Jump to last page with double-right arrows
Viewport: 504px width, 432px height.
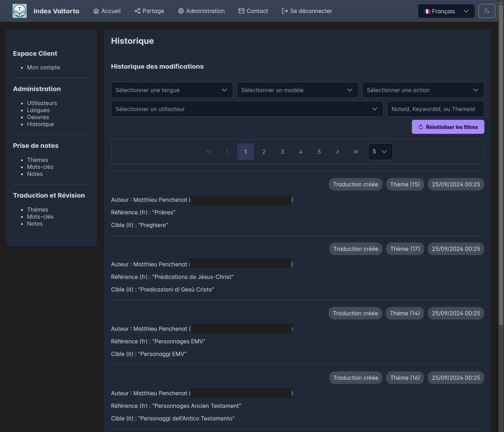(356, 152)
